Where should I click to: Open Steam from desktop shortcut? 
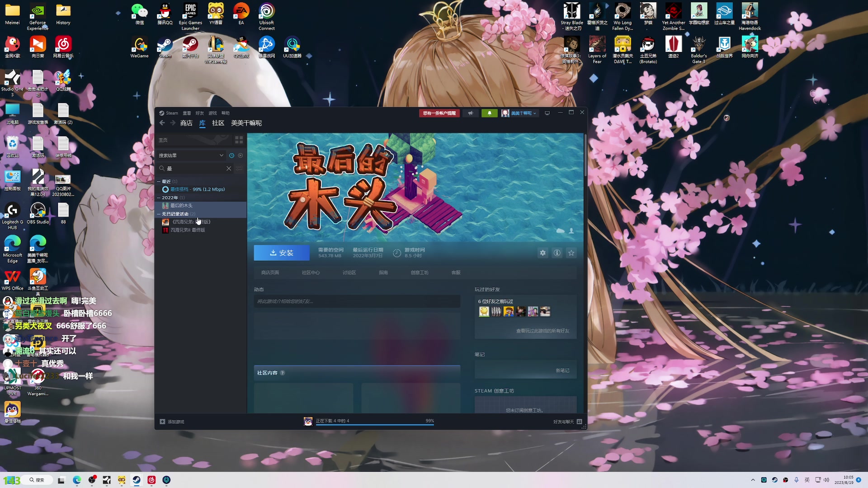pos(165,47)
